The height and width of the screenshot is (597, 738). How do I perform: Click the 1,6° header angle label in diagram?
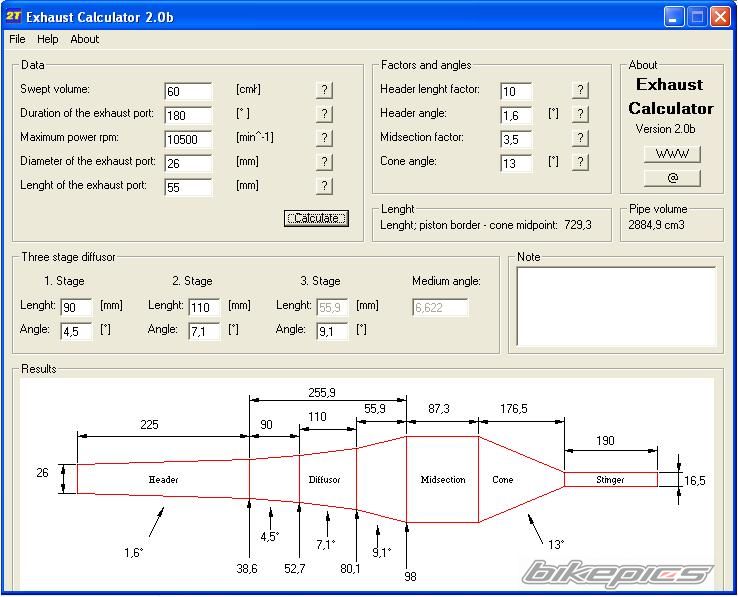(134, 552)
